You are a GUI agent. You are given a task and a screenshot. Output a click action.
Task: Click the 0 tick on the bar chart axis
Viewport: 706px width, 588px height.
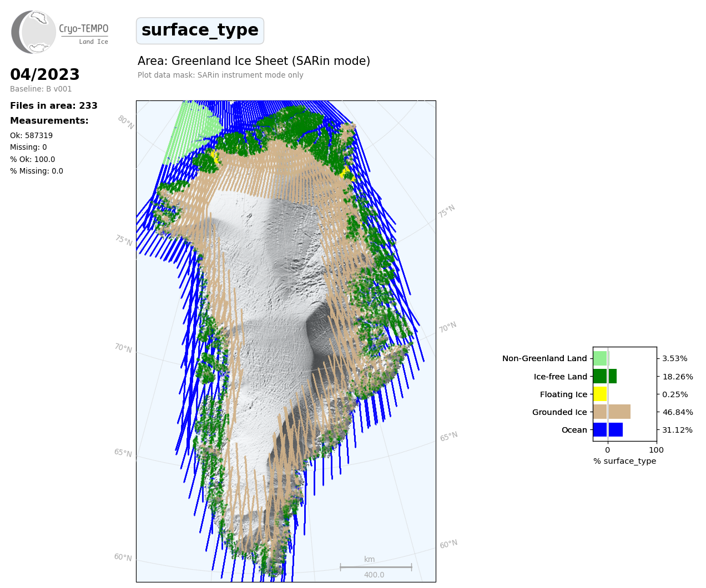608,450
